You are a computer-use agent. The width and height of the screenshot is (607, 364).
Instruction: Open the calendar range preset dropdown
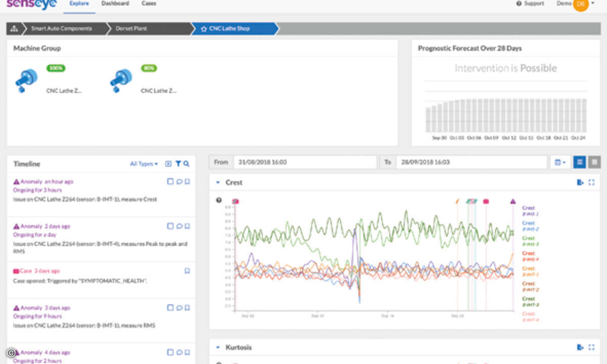point(560,162)
